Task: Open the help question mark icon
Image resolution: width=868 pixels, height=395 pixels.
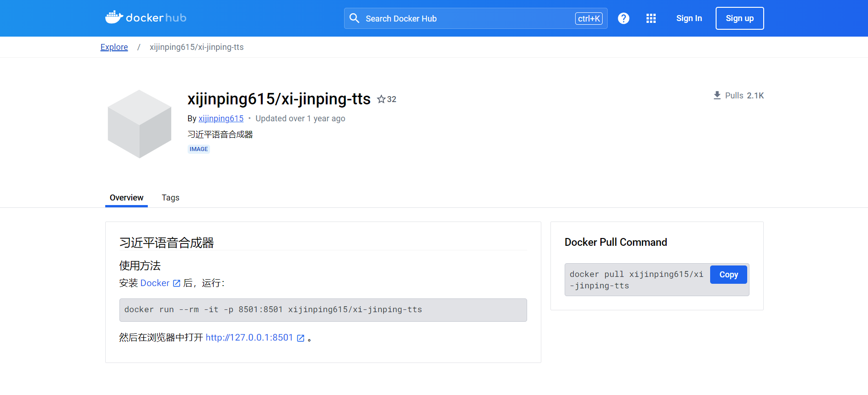Action: [x=623, y=18]
